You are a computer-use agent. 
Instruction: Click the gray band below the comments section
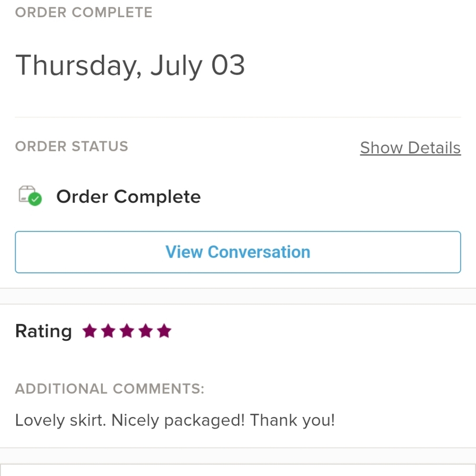click(238, 456)
